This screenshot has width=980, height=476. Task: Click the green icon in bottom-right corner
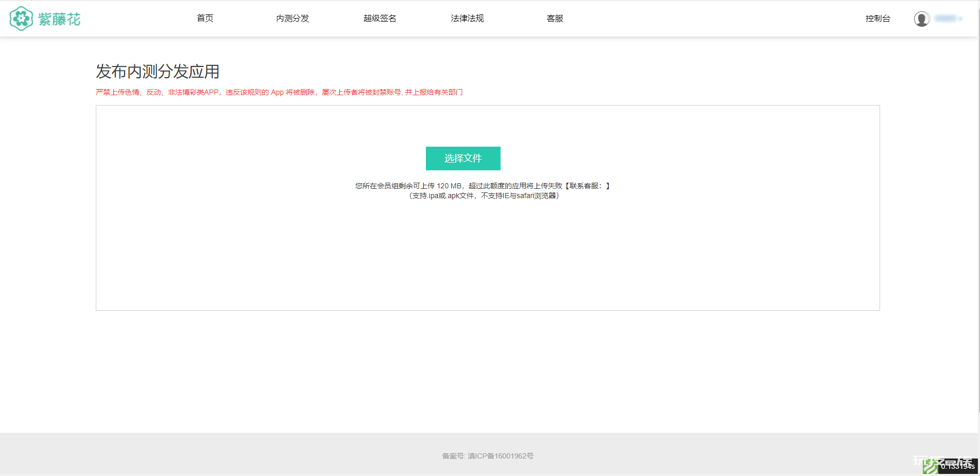(x=930, y=466)
